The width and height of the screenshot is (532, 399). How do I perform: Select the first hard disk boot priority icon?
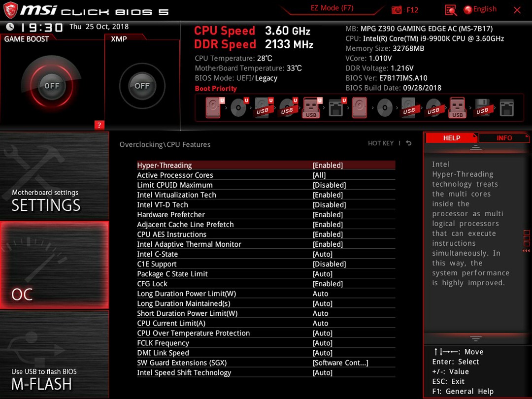(214, 107)
